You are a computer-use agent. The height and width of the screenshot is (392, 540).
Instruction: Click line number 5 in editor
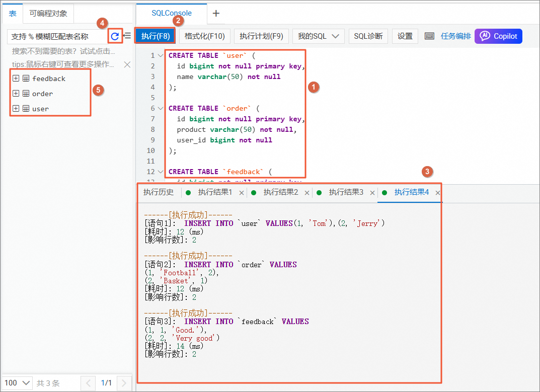(x=152, y=98)
